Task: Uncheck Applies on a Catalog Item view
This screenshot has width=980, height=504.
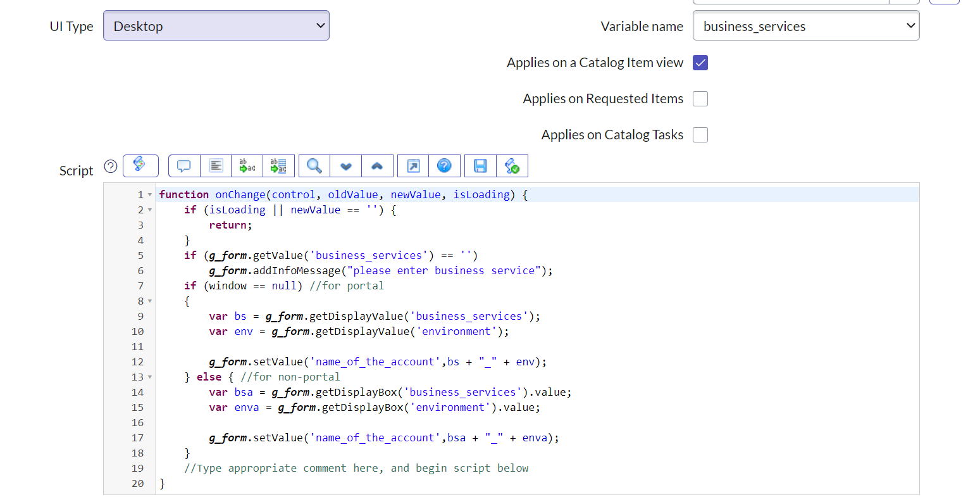Action: tap(700, 63)
